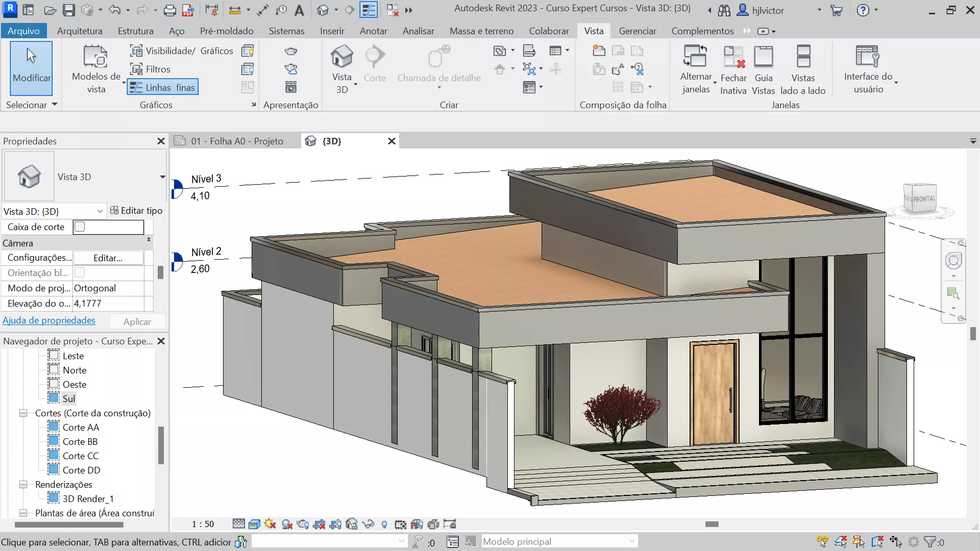This screenshot has height=551, width=980.
Task: Open the Gerenciar ribbon tab
Action: point(637,31)
